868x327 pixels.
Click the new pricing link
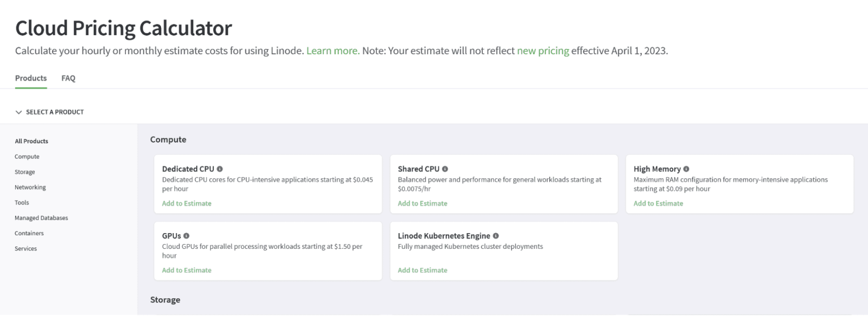click(x=544, y=50)
